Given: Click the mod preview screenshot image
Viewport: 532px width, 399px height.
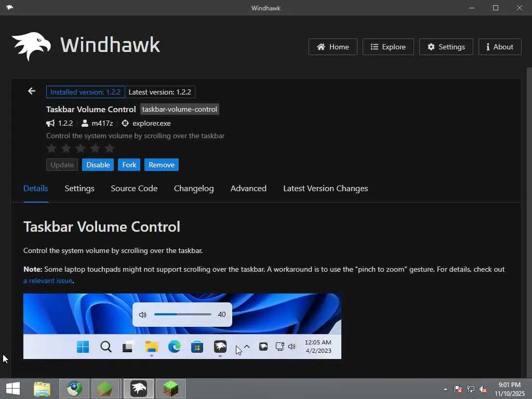Looking at the screenshot, I should pos(182,326).
